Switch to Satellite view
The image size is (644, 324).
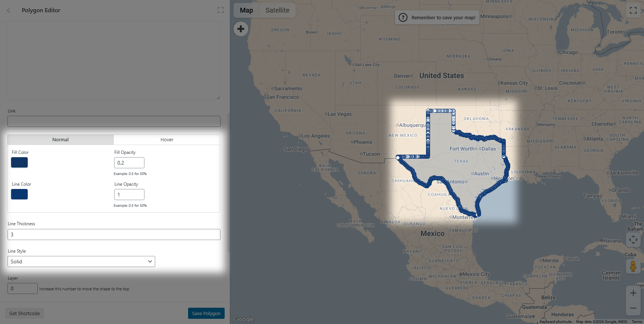[x=277, y=10]
